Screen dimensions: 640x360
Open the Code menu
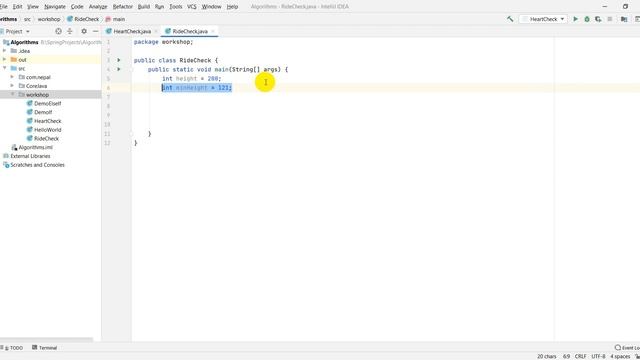(77, 7)
